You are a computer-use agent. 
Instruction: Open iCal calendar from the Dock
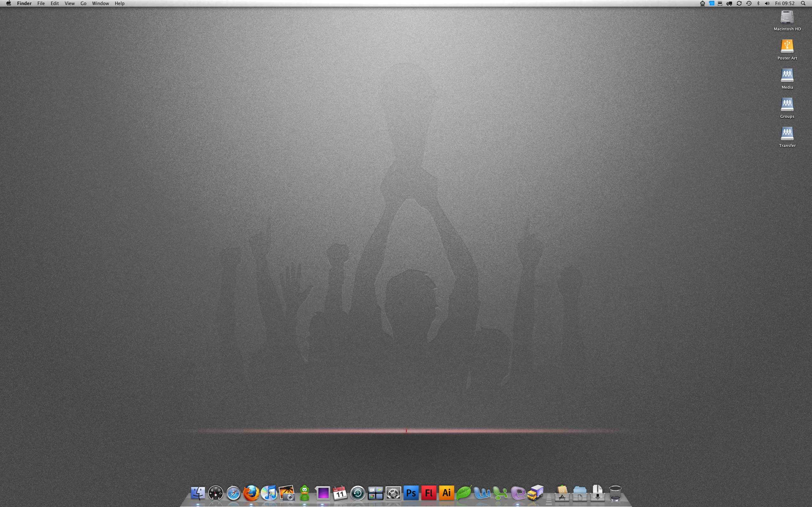tap(340, 493)
